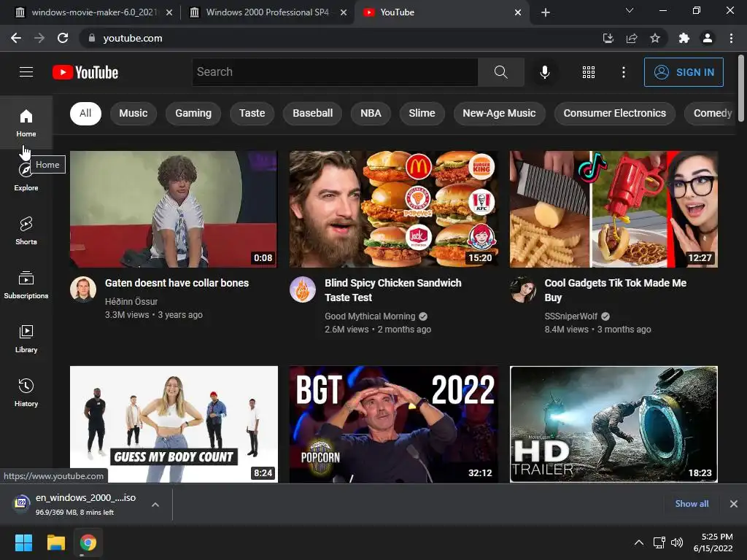Image resolution: width=747 pixels, height=560 pixels.
Task: Open Chrome tab search dropdown
Action: pyautogui.click(x=630, y=10)
